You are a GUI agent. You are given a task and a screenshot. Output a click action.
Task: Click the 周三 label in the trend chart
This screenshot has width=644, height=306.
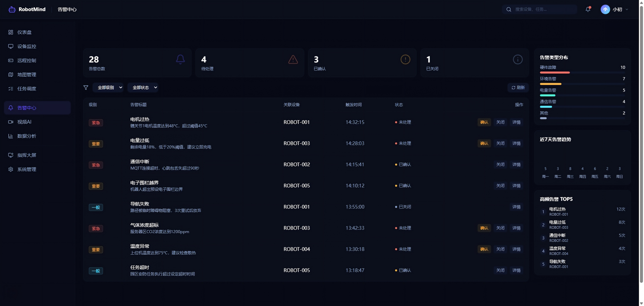(570, 177)
